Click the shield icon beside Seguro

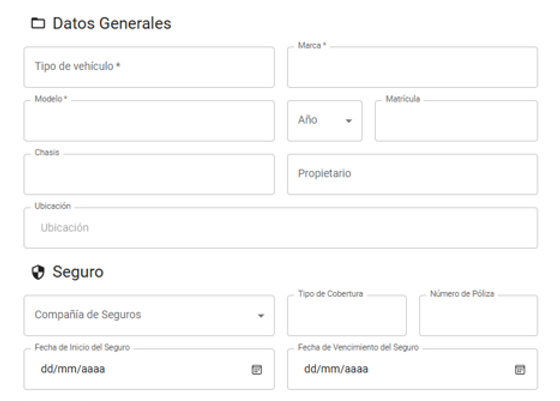point(38,272)
